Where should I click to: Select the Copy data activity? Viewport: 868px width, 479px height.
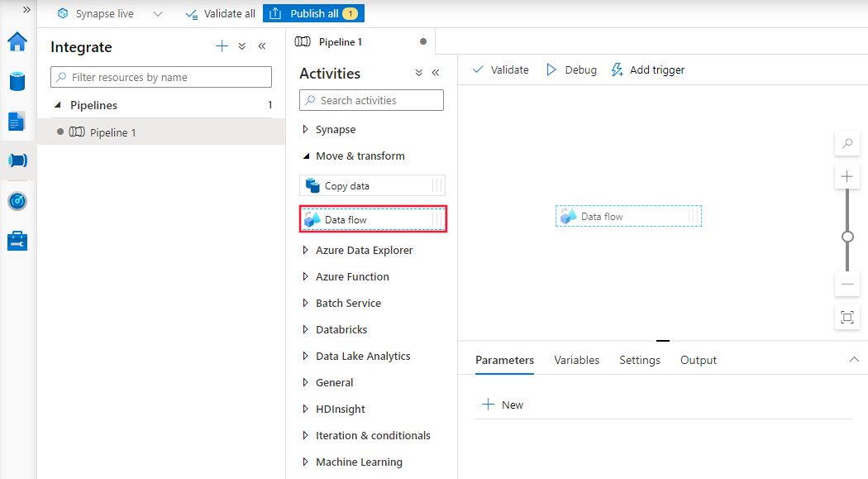[x=371, y=184]
